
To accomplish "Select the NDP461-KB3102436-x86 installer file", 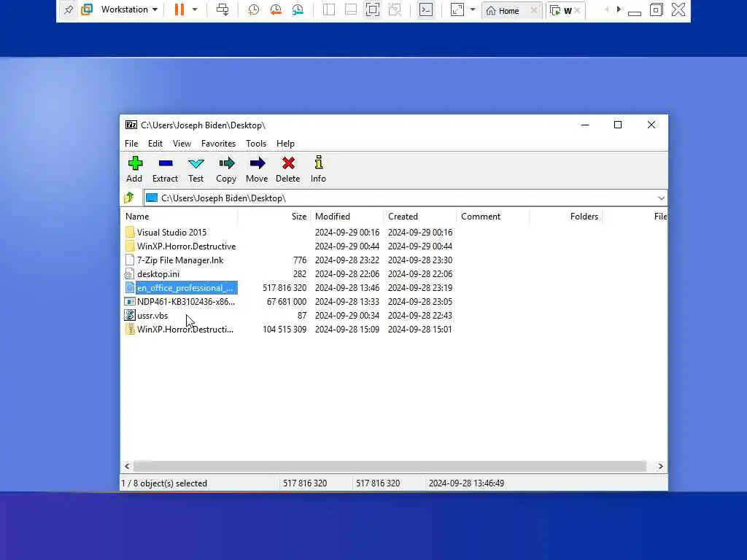I will (x=186, y=301).
